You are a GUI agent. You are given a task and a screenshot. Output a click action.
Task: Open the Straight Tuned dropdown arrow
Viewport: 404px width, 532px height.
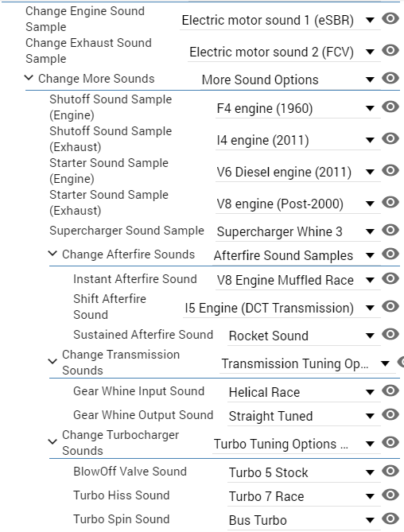[370, 417]
